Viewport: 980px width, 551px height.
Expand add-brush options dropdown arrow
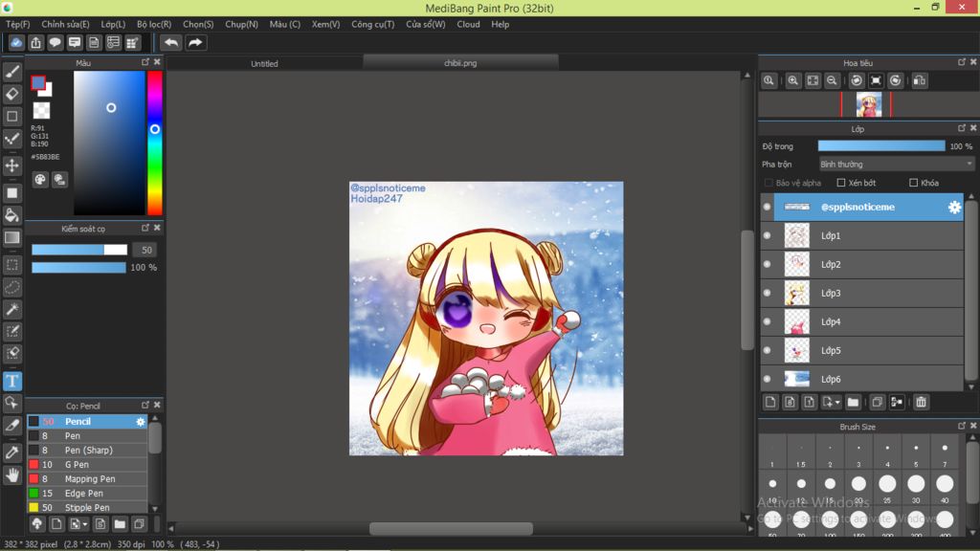pos(85,524)
